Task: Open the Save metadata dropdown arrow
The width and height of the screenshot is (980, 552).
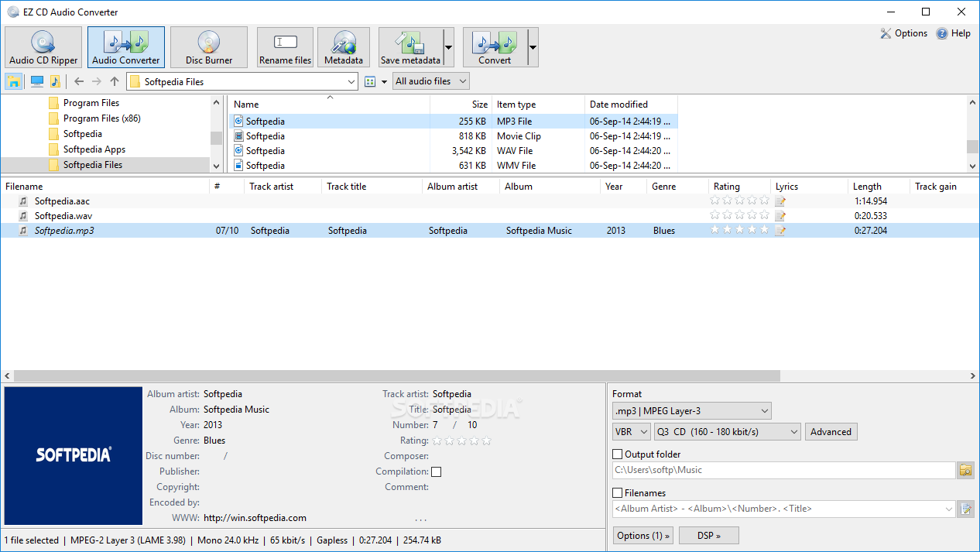Action: pyautogui.click(x=448, y=47)
